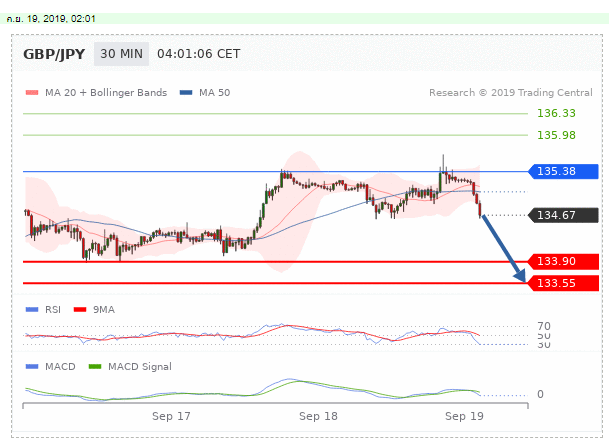Viewport: 609px width, 448px height.
Task: Click the 9MA red legend marker
Action: [x=79, y=310]
